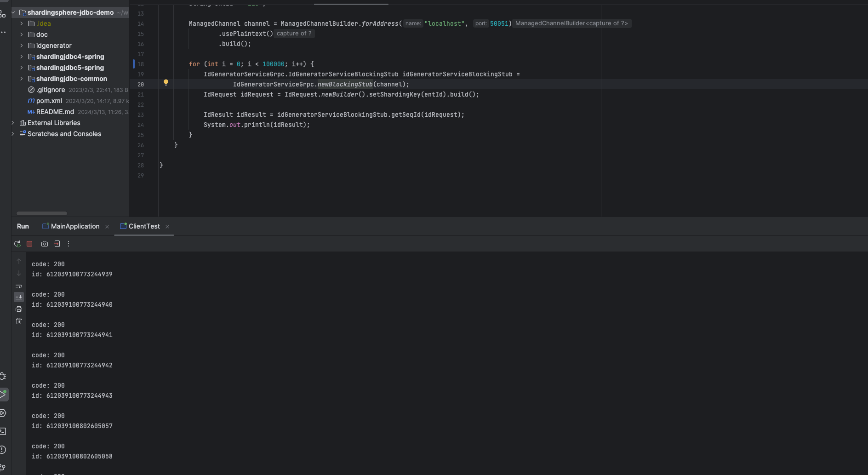Click the Rerun ClientTest icon
The image size is (868, 475).
(x=17, y=244)
